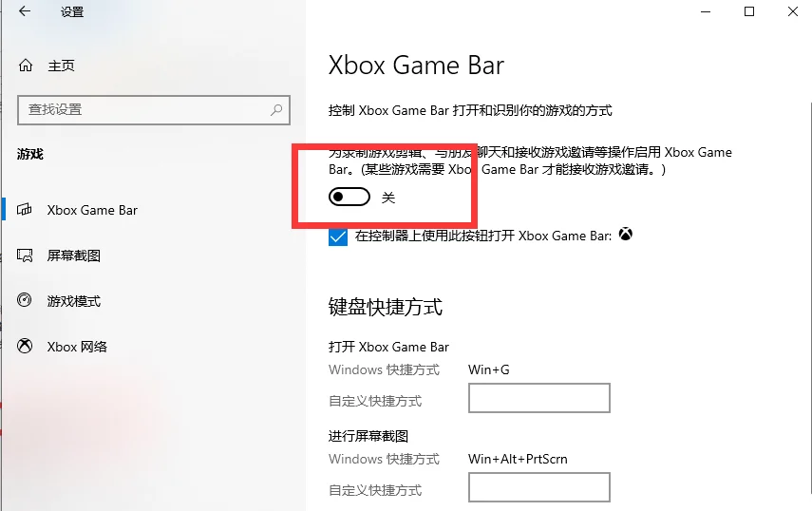Click the search magnifier icon
812x511 pixels.
[x=276, y=110]
